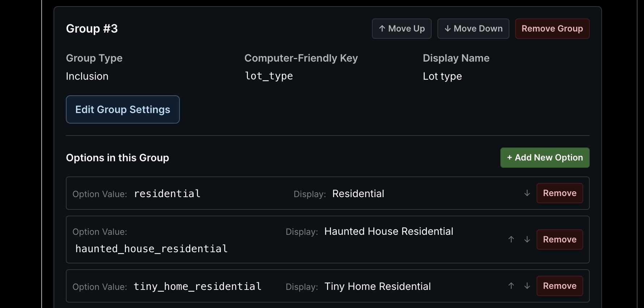Click the Haunted House Residential display name
This screenshot has height=308, width=644.
point(389,231)
